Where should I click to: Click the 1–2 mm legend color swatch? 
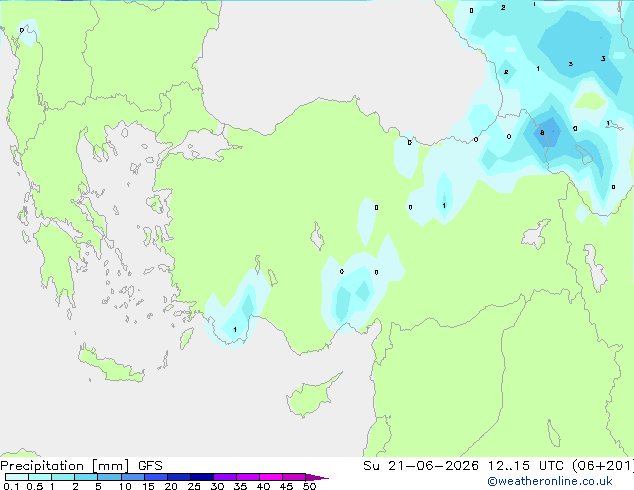[63, 477]
